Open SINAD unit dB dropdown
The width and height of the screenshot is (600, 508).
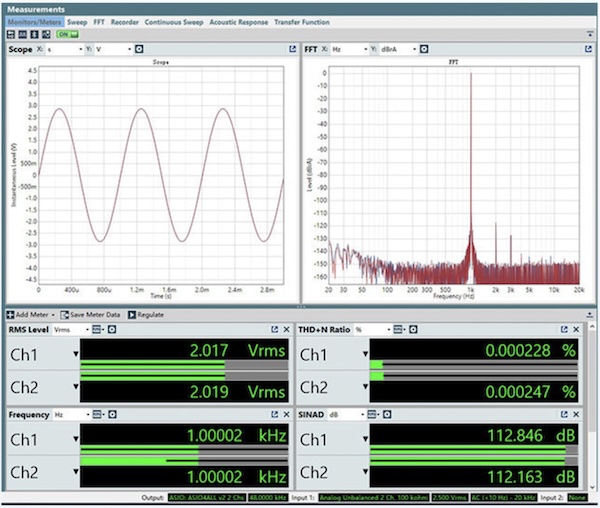346,415
